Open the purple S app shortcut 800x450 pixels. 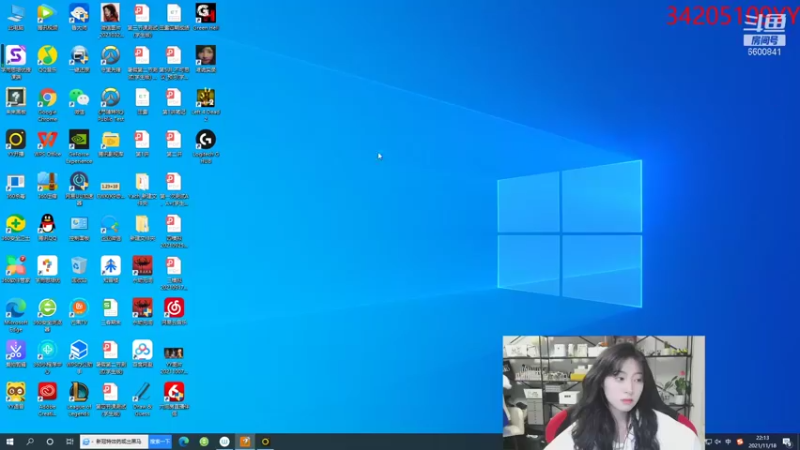click(x=16, y=63)
